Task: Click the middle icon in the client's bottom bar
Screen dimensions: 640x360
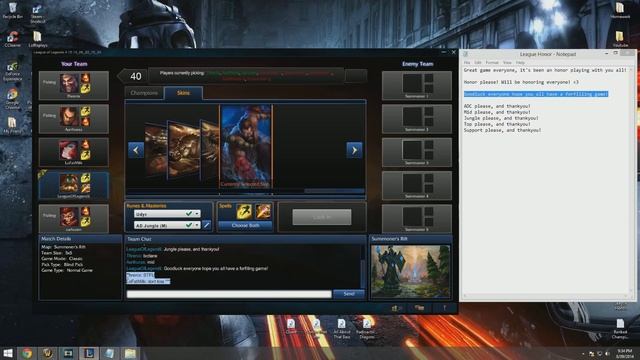Action: [419, 308]
